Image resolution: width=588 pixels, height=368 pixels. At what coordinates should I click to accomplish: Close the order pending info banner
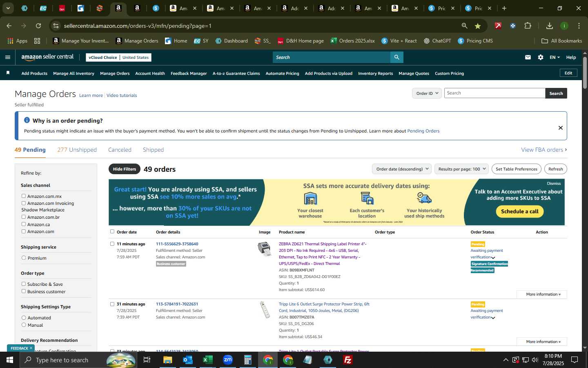click(560, 128)
